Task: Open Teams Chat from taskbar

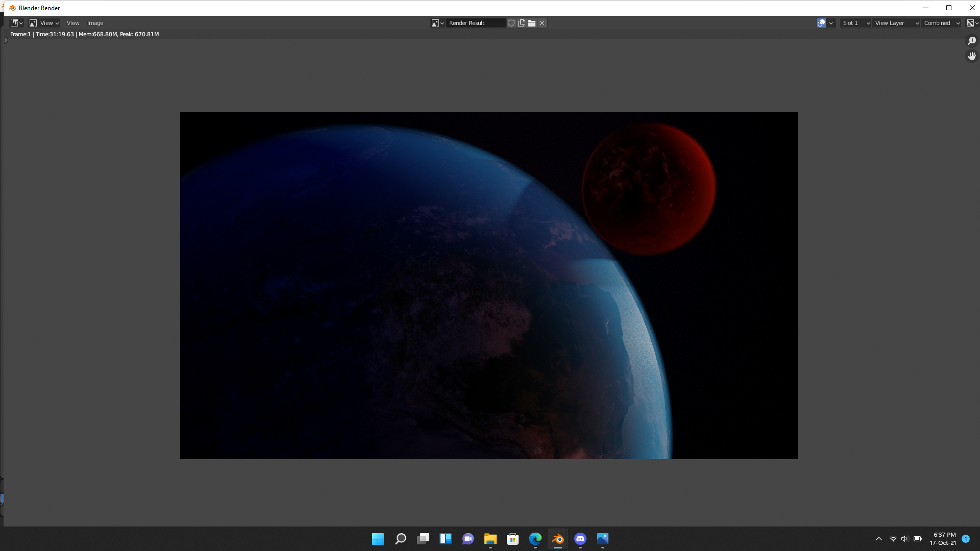Action: (x=468, y=539)
